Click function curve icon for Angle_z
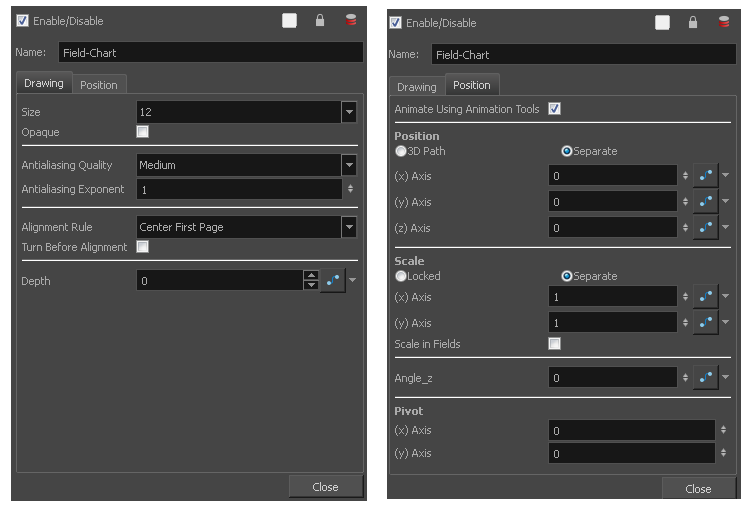The height and width of the screenshot is (513, 753). coord(705,378)
